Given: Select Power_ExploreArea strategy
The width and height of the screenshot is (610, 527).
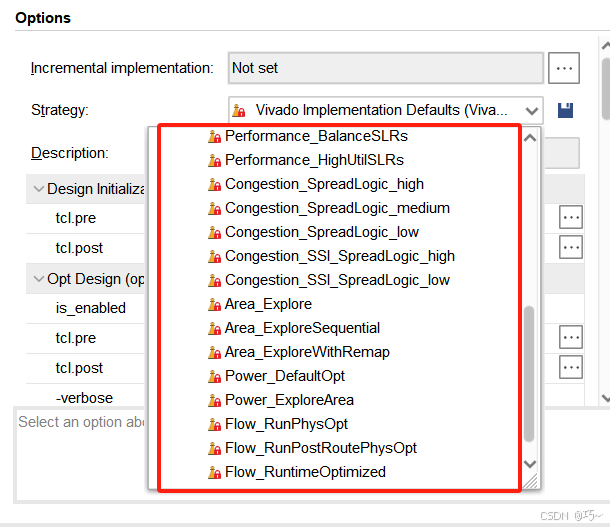Looking at the screenshot, I should tap(289, 400).
